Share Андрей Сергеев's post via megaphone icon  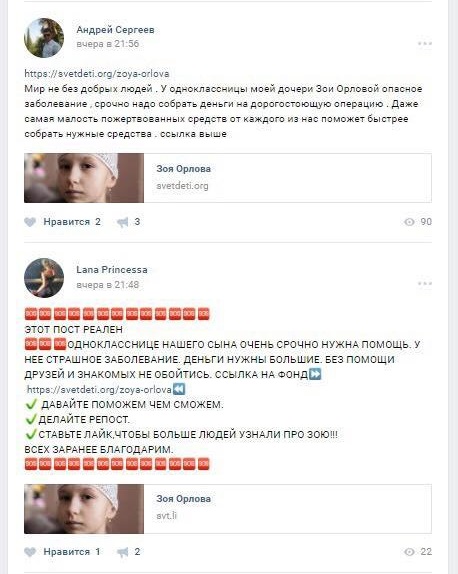point(123,222)
